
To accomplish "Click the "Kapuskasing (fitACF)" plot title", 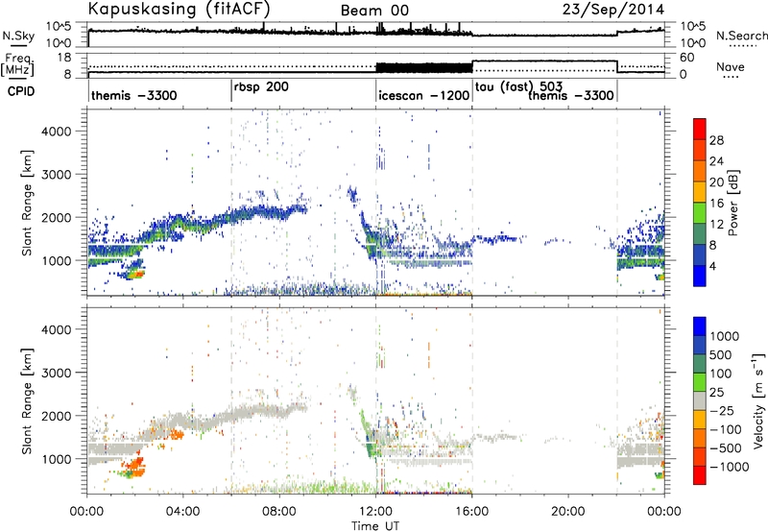I will (x=179, y=9).
